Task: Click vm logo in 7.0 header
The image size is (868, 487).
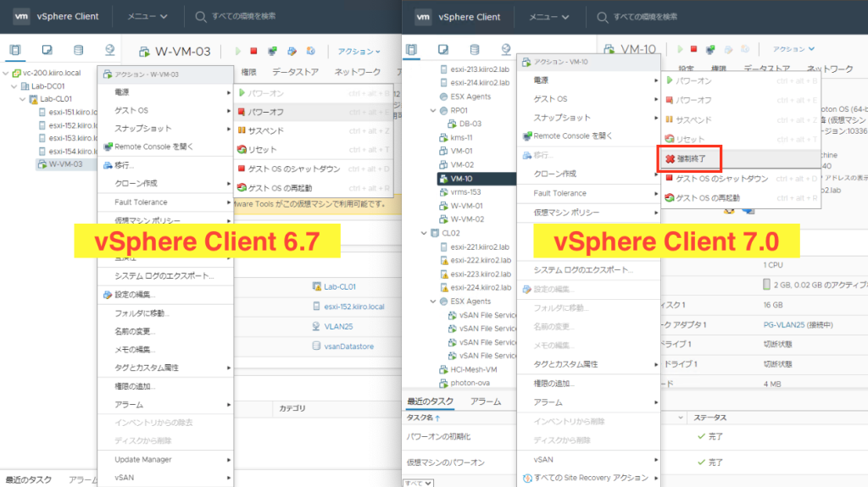Action: tap(423, 17)
